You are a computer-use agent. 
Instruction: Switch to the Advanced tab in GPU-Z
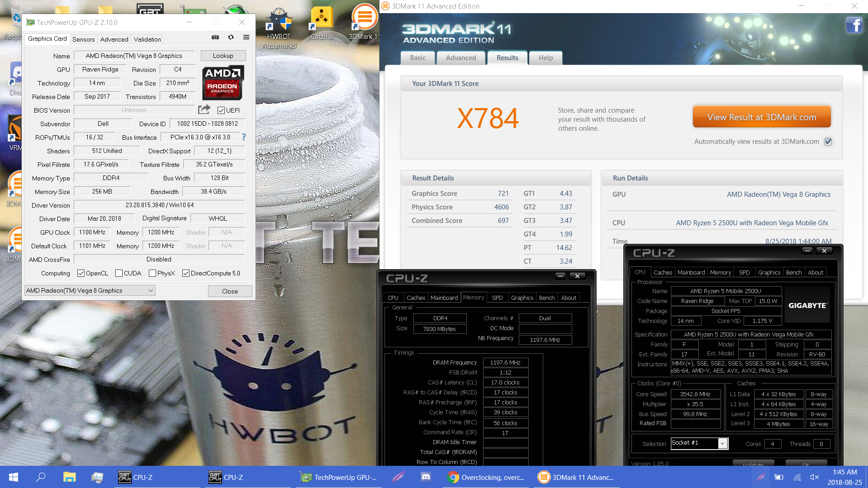[x=114, y=39]
